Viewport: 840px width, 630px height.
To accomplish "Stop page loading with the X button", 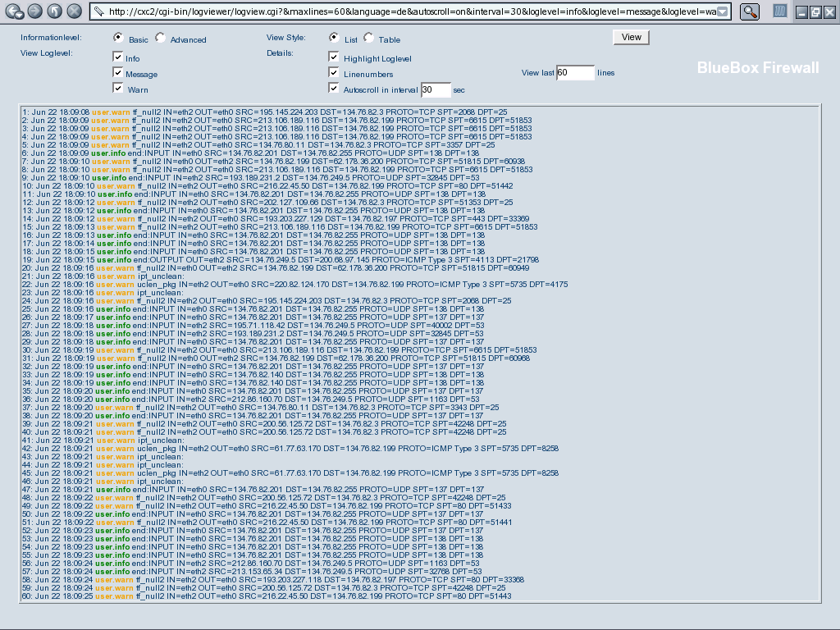I will tap(74, 11).
